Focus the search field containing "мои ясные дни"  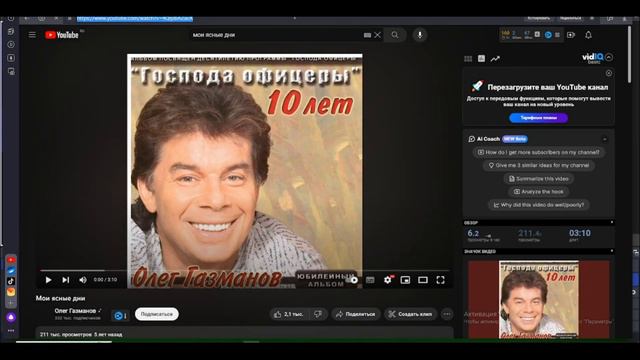[x=278, y=35]
